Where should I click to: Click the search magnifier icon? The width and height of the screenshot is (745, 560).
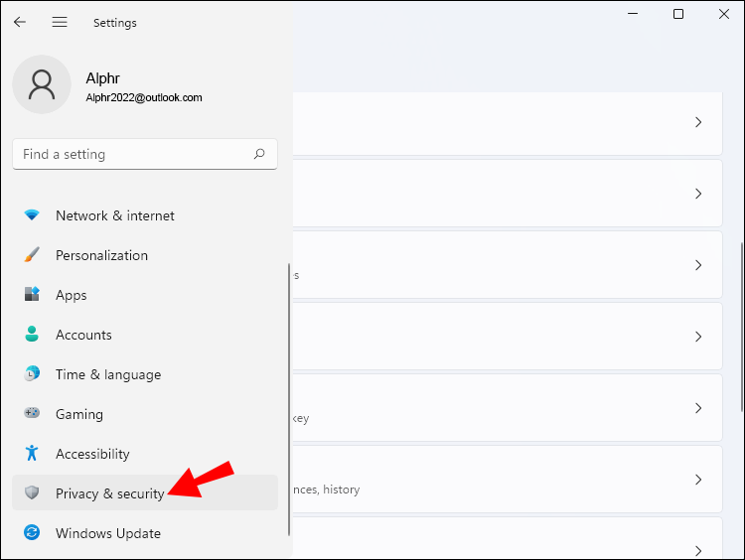tap(259, 154)
